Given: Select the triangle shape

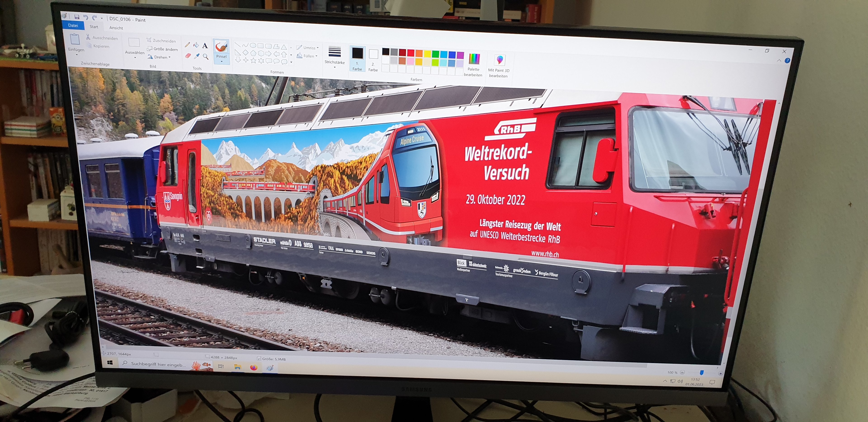Looking at the screenshot, I should 284,47.
